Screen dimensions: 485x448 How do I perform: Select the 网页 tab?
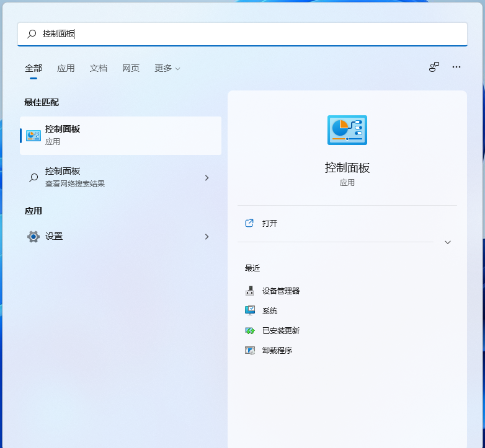pos(131,68)
